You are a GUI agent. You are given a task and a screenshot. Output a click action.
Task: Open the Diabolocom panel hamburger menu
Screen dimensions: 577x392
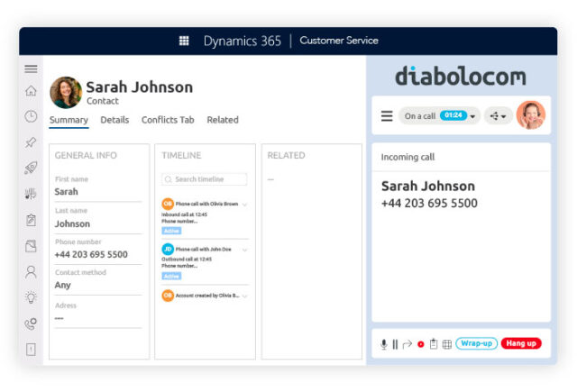pyautogui.click(x=387, y=116)
